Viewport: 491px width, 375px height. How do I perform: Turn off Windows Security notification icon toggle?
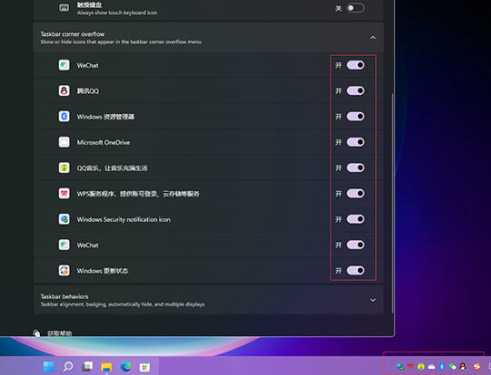click(x=355, y=219)
